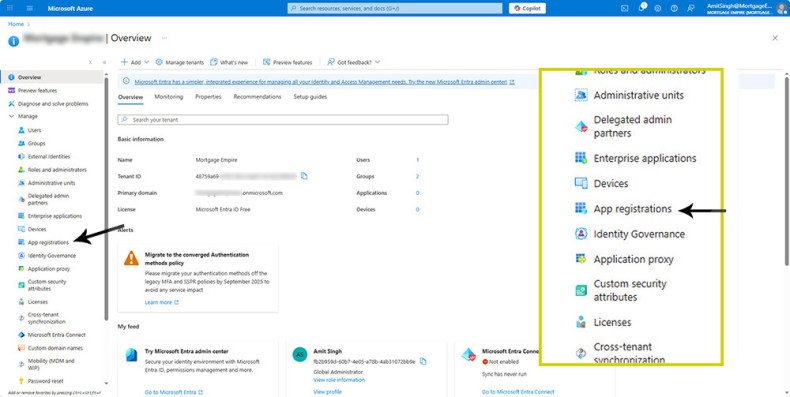Click View role information link
The width and height of the screenshot is (790, 397).
click(339, 380)
